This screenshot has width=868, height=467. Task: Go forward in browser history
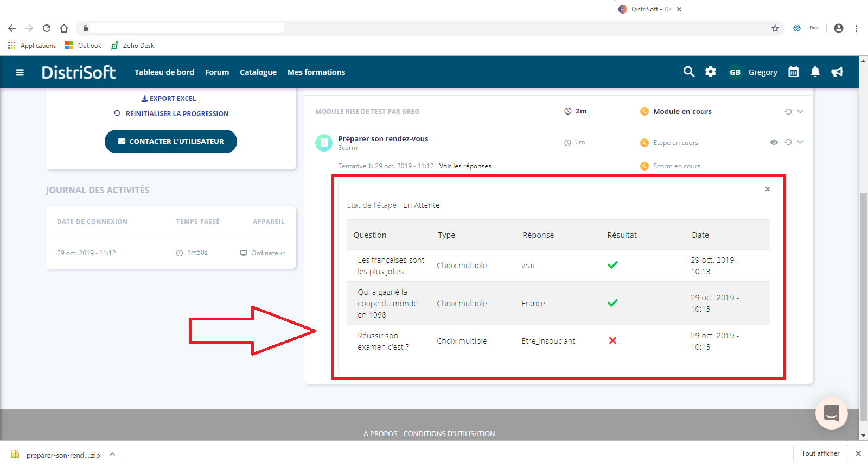point(29,28)
